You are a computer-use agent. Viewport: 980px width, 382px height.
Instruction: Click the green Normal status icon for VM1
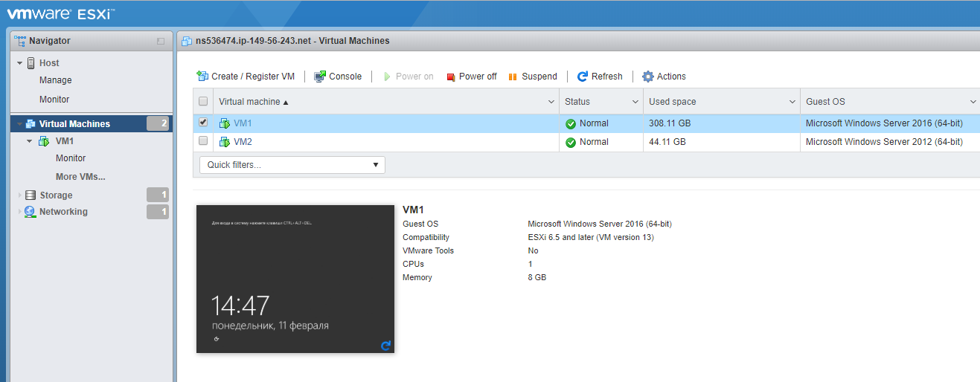pos(571,123)
